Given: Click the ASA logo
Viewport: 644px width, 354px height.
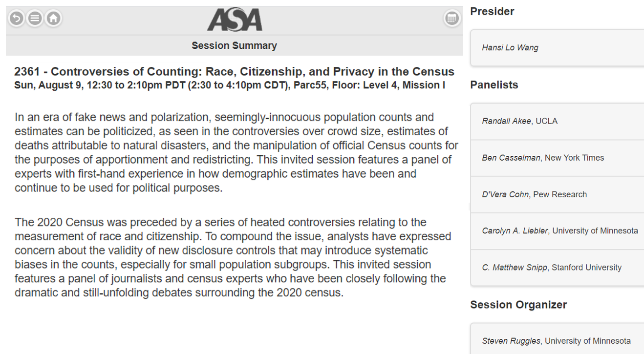Looking at the screenshot, I should click(x=235, y=20).
